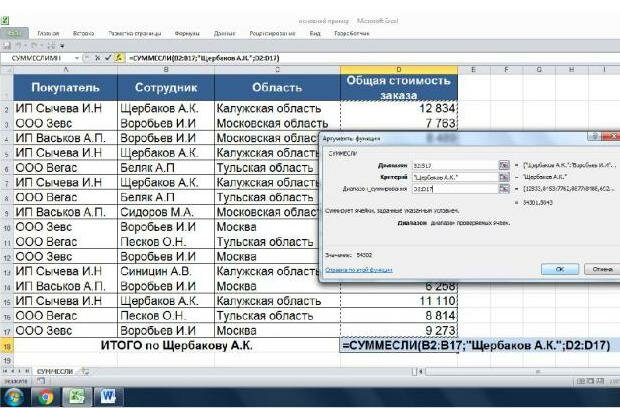The height and width of the screenshot is (408, 620).
Task: Select column C header
Action: click(277, 70)
